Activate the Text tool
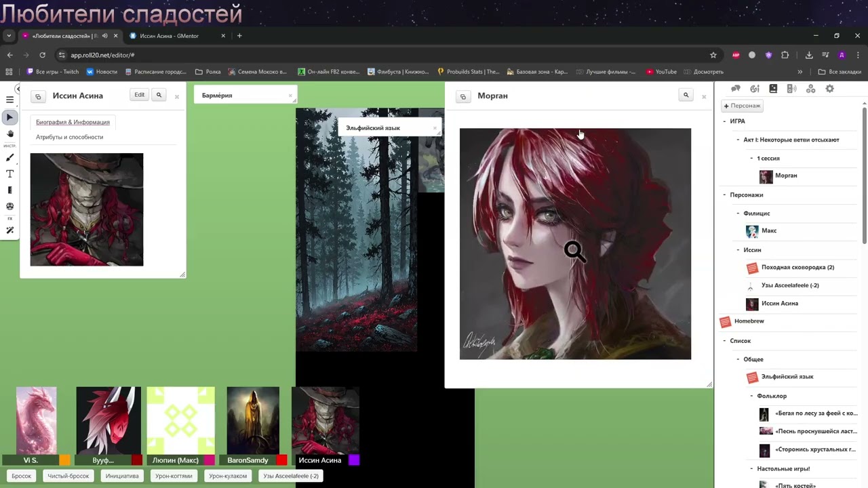The image size is (868, 488). (9, 174)
